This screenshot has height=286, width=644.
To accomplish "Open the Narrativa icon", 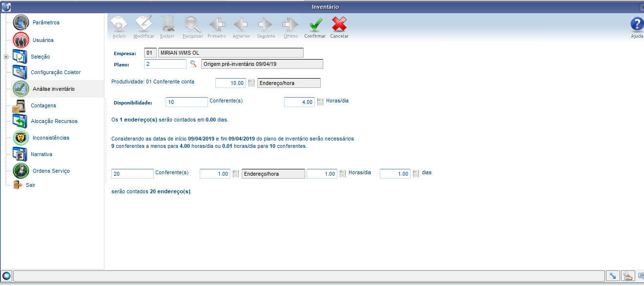I will click(x=20, y=154).
